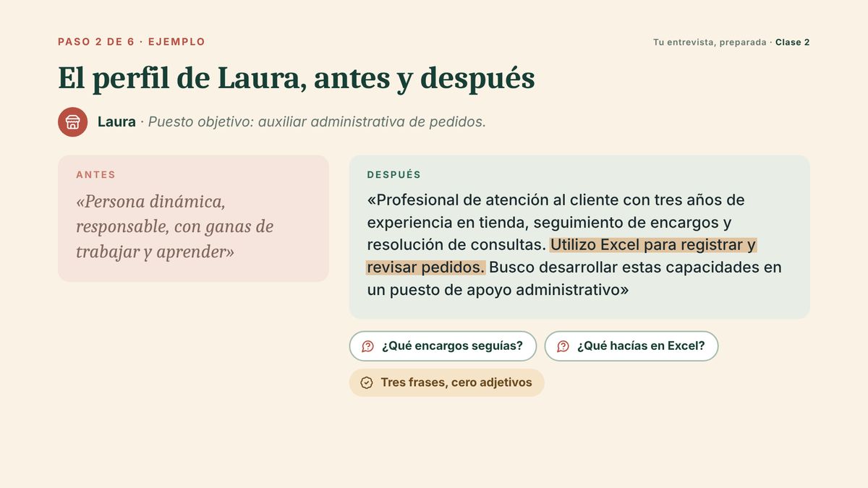Click 'un puesto de apoyo administrativo' line
The width and height of the screenshot is (868, 488).
coord(498,291)
